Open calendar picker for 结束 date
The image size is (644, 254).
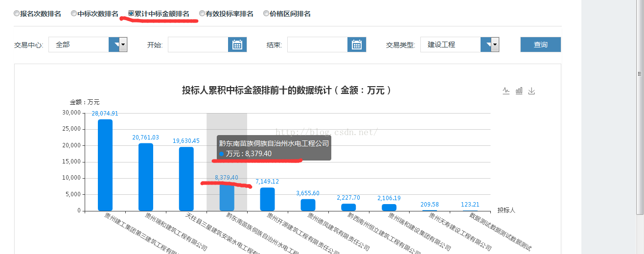(357, 45)
